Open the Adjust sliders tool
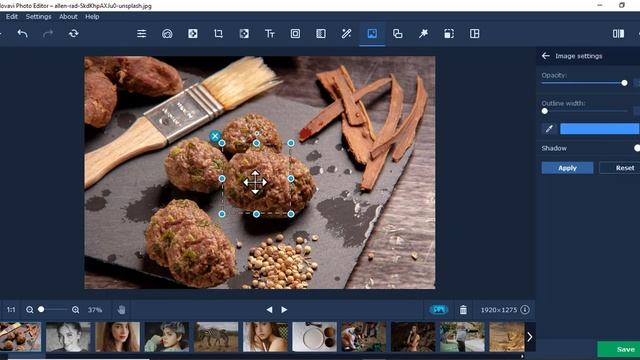Image resolution: width=640 pixels, height=360 pixels. [x=142, y=33]
